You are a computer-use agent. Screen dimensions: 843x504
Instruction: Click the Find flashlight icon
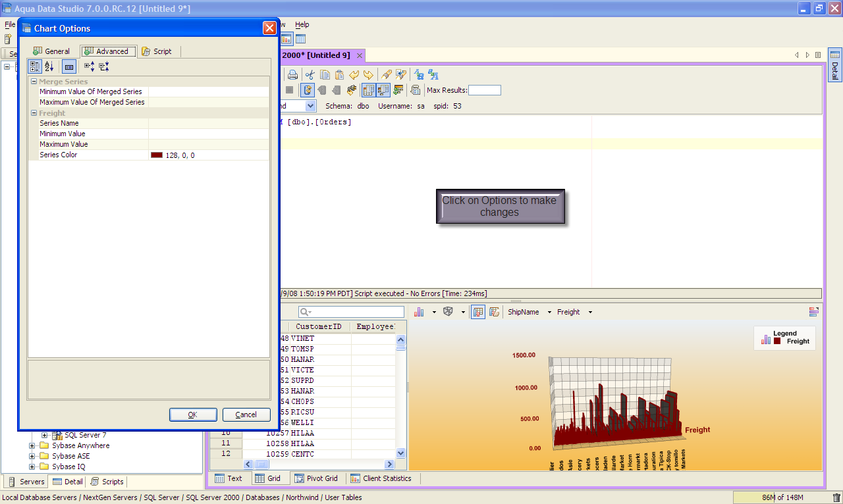tap(387, 74)
